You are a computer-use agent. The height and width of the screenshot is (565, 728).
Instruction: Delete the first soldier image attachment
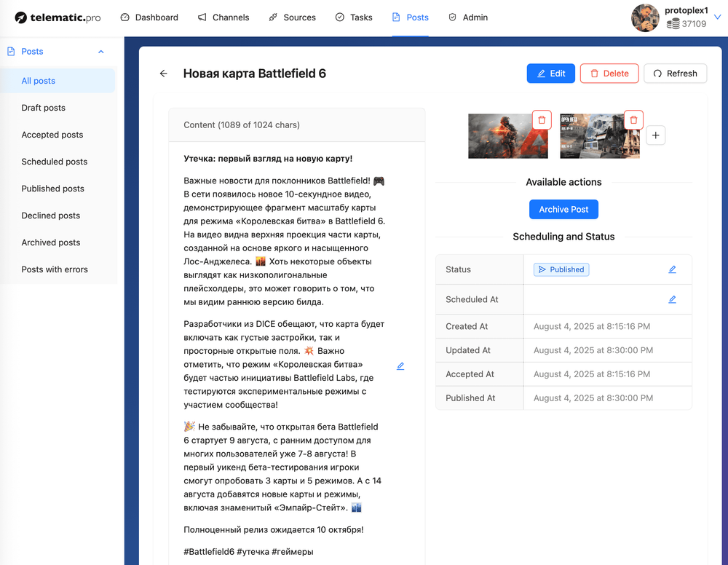pos(542,120)
